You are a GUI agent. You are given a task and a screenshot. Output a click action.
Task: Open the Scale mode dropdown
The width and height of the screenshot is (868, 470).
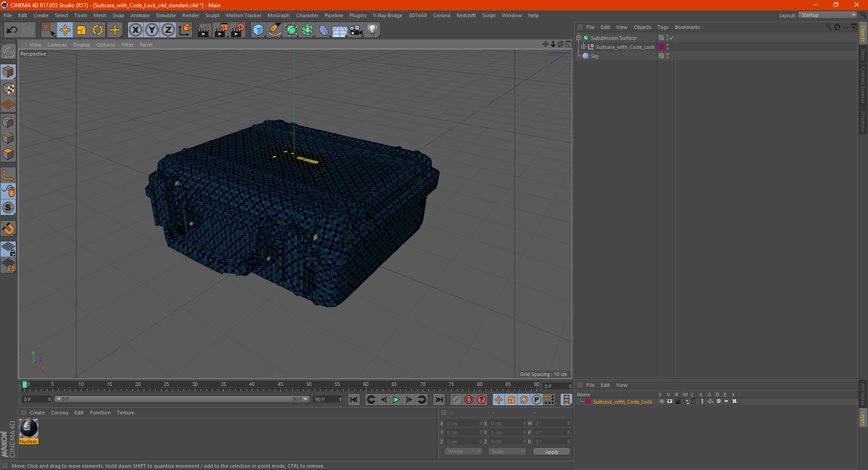pyautogui.click(x=507, y=451)
